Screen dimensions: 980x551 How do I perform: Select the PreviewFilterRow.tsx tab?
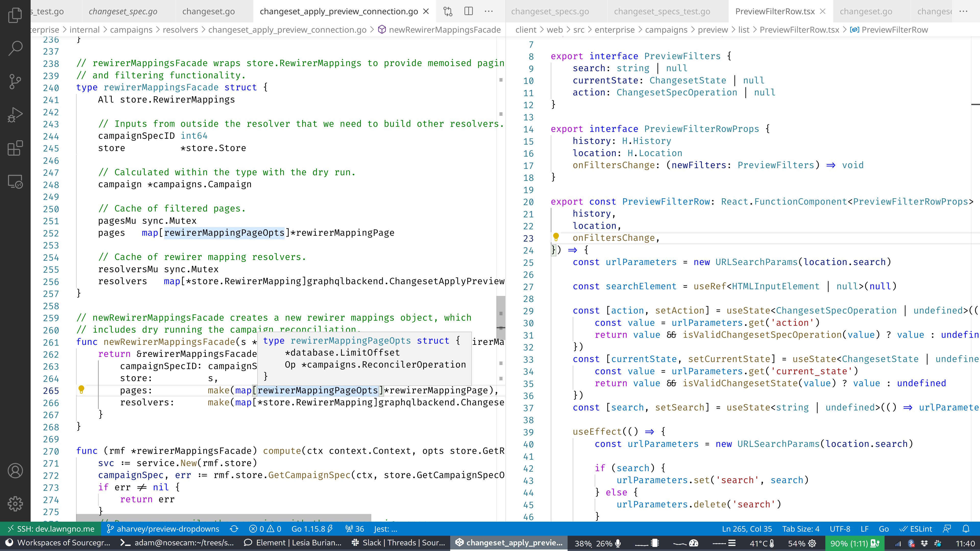pos(775,11)
